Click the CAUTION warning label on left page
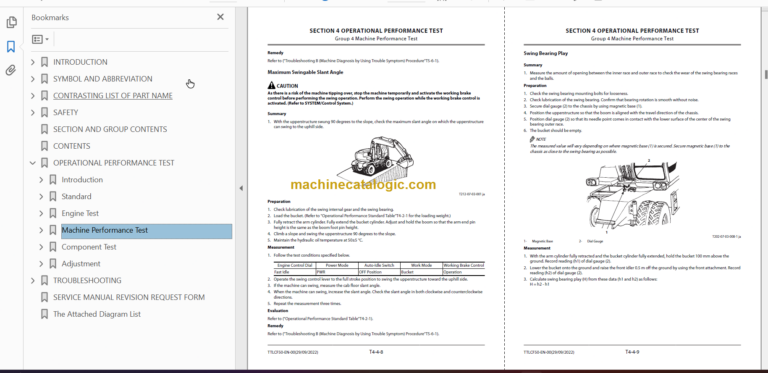Screen dimensions: 768x373 pos(283,86)
